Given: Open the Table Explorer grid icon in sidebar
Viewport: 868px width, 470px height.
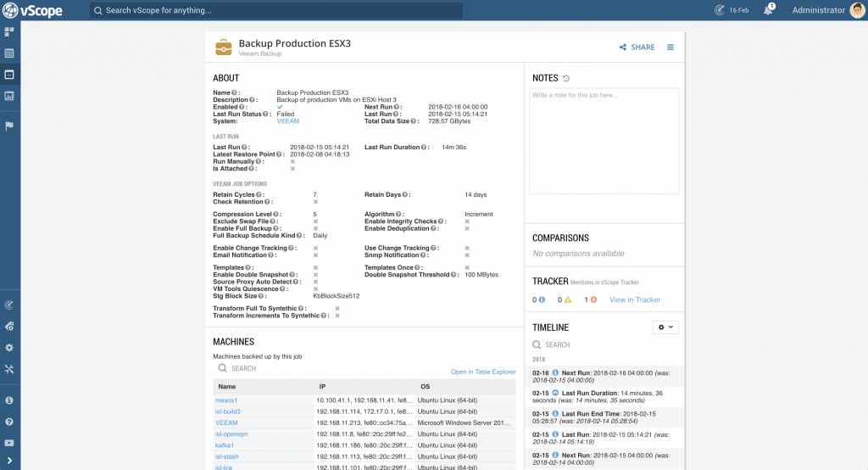Looking at the screenshot, I should pyautogui.click(x=8, y=53).
